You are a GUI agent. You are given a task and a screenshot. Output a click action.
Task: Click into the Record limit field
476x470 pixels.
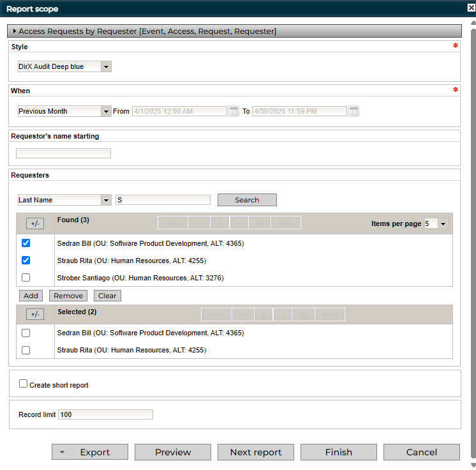[x=105, y=414]
